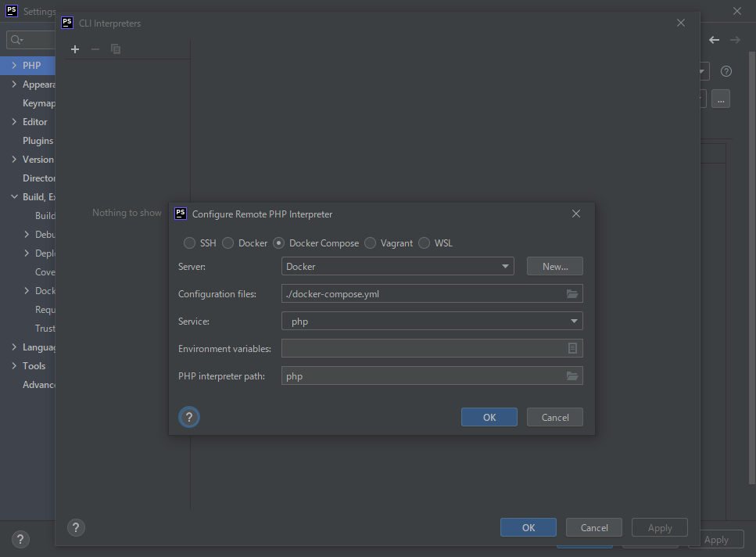Click the ellipsis button in Settings
Image resolution: width=756 pixels, height=557 pixels.
(x=720, y=99)
